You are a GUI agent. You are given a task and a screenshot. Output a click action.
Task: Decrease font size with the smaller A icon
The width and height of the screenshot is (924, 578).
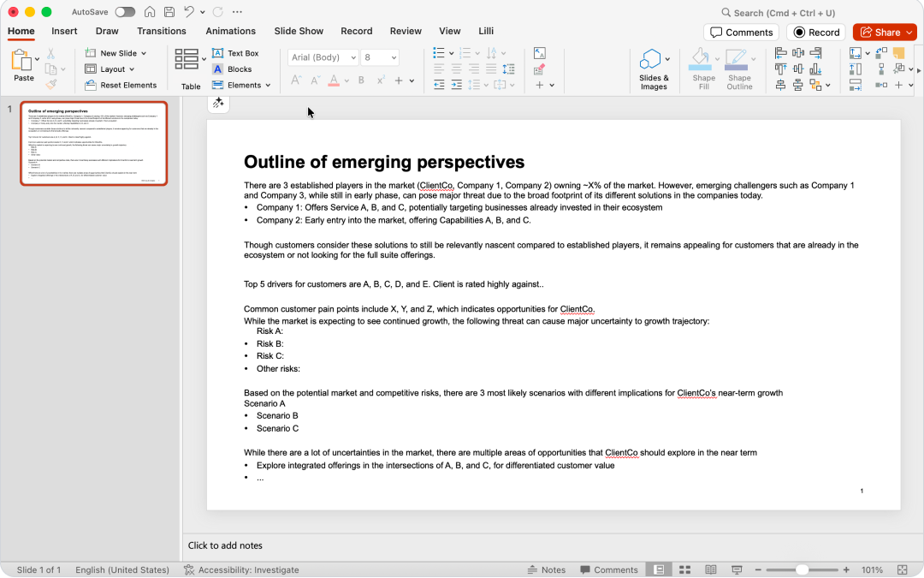coord(315,80)
